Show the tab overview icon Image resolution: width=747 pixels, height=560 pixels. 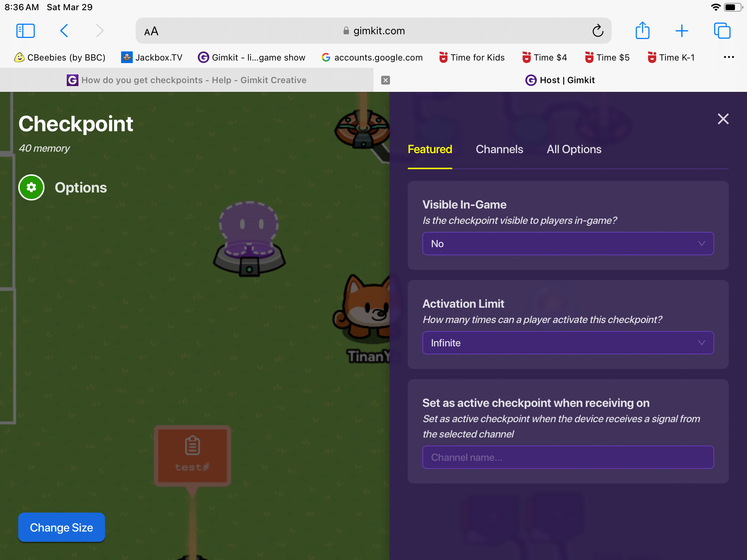[722, 31]
